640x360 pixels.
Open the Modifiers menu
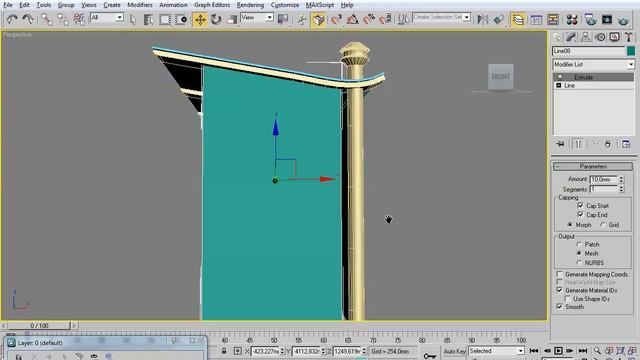[x=140, y=5]
